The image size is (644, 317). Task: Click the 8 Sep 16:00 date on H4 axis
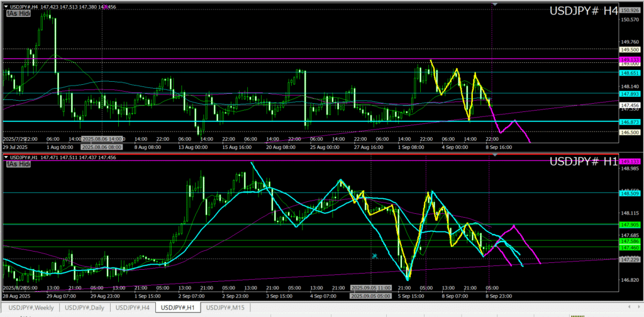pyautogui.click(x=498, y=147)
